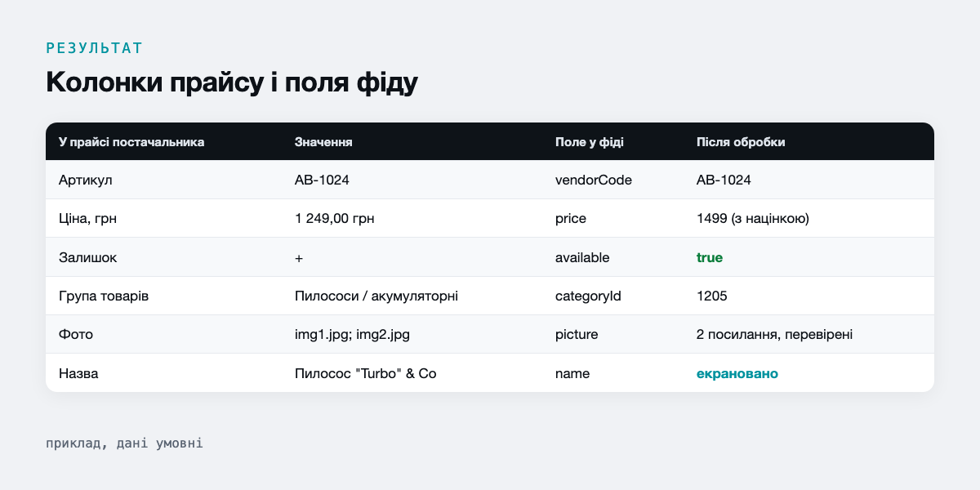Viewport: 980px width, 490px height.
Task: Click the value "Пилосос "Turbo" & Co"
Action: tap(366, 373)
